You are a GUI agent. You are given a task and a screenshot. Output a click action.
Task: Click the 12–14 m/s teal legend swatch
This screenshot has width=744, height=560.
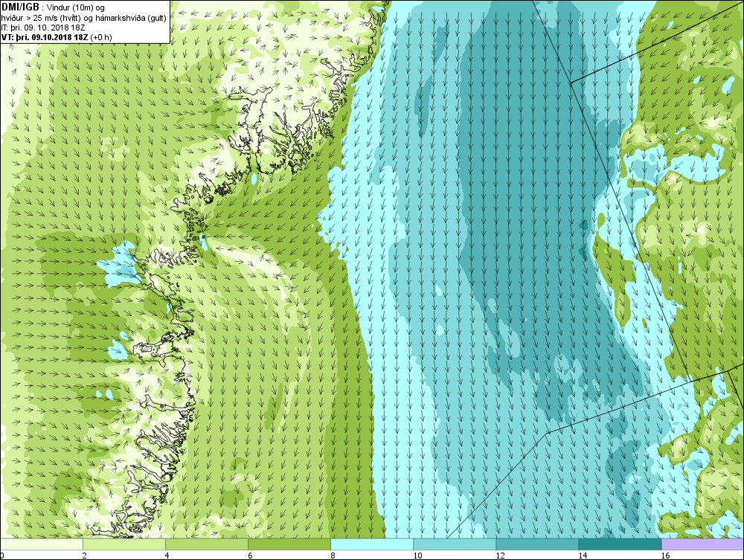click(x=537, y=544)
